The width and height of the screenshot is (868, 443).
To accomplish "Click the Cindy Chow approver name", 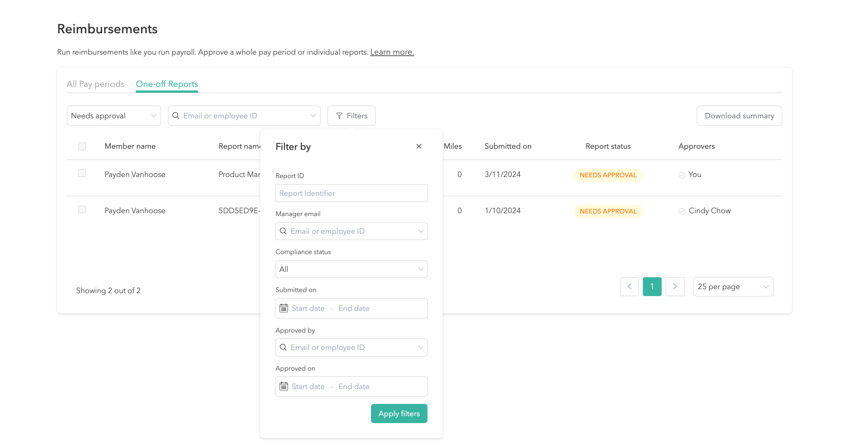I will click(x=710, y=211).
